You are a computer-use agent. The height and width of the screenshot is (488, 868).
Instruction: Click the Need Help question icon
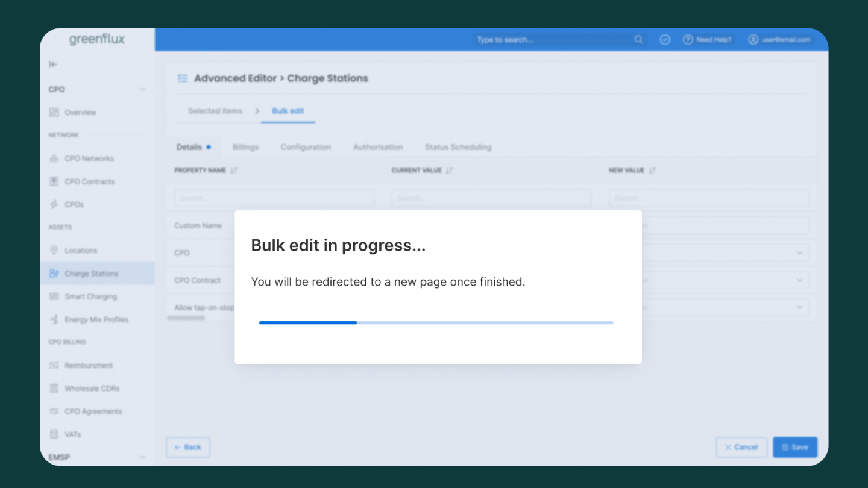(688, 40)
